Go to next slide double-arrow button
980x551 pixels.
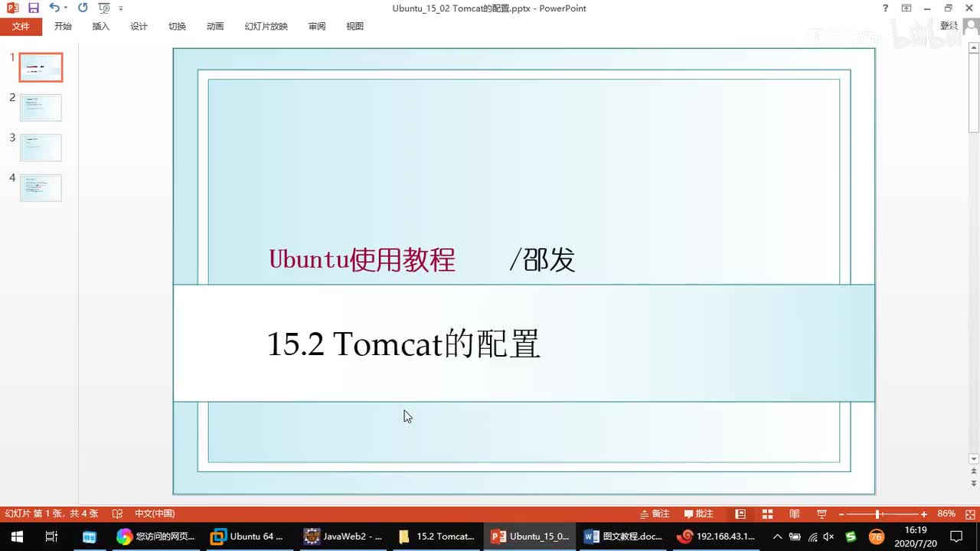[x=974, y=484]
